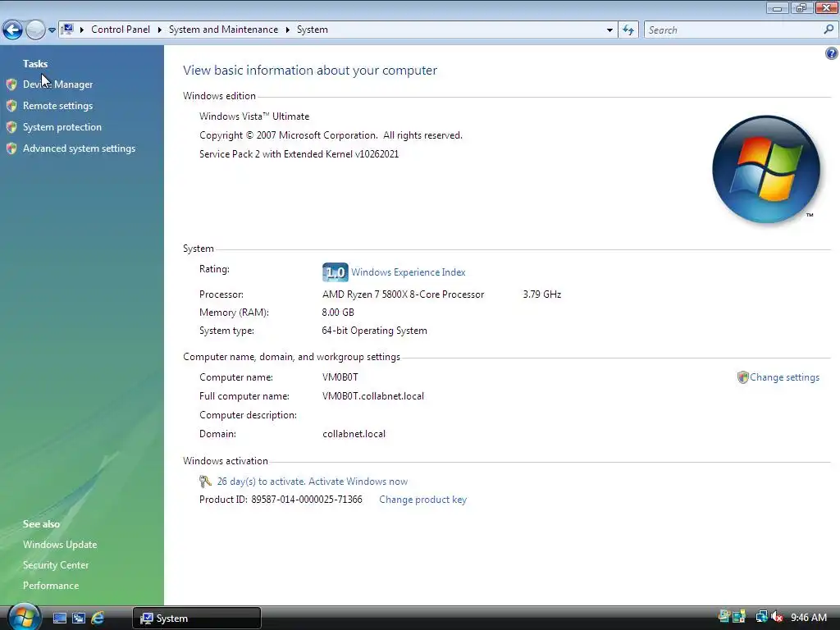840x630 pixels.
Task: Select Control Panel in the breadcrumb
Action: (121, 30)
